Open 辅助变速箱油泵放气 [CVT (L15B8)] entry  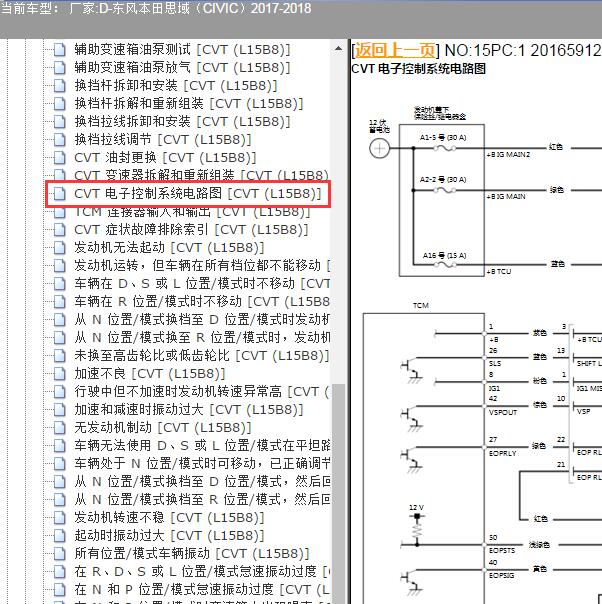(x=182, y=67)
